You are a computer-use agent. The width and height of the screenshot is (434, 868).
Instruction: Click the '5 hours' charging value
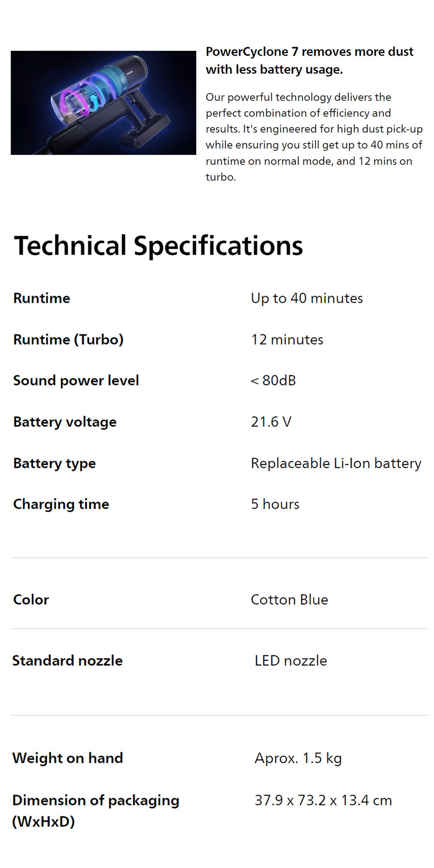pyautogui.click(x=275, y=504)
